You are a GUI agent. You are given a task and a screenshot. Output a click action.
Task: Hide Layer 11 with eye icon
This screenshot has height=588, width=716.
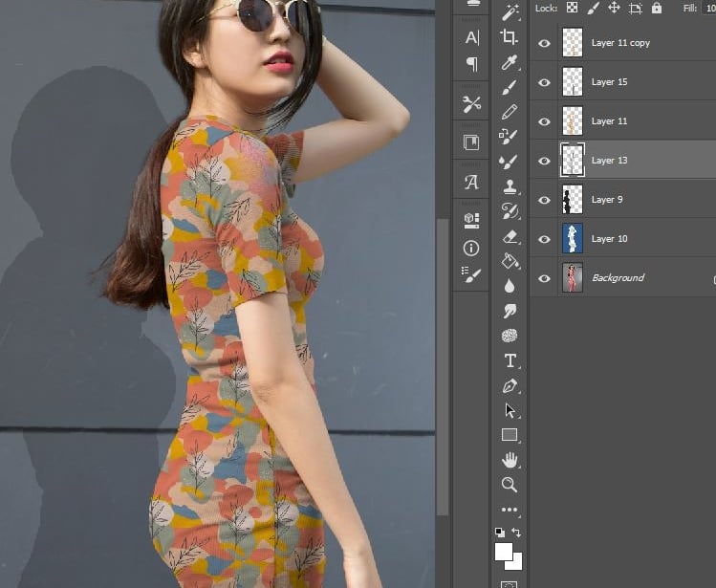pos(544,121)
